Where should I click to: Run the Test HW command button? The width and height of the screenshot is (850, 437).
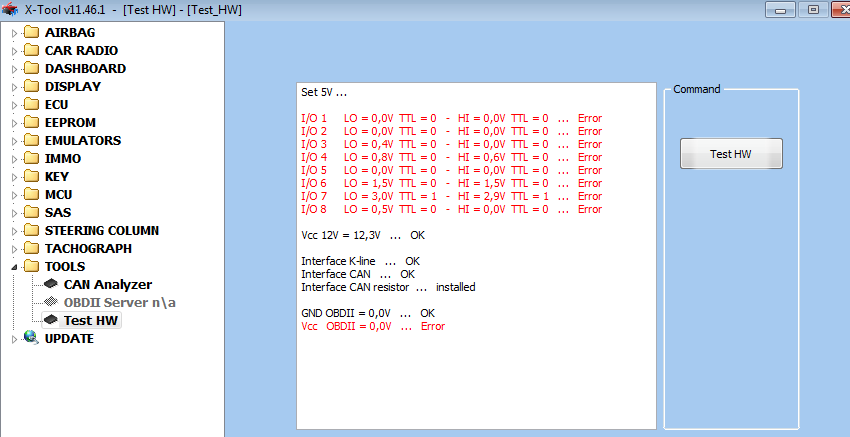point(731,154)
